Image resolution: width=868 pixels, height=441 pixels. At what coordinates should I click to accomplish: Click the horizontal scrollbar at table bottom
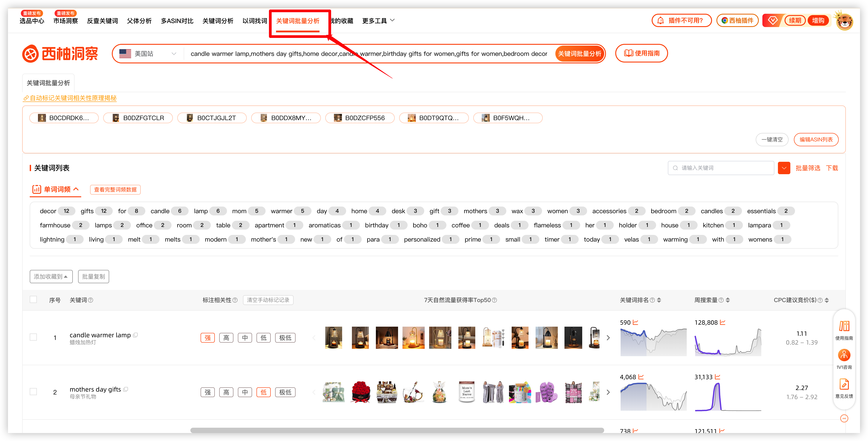[397, 430]
